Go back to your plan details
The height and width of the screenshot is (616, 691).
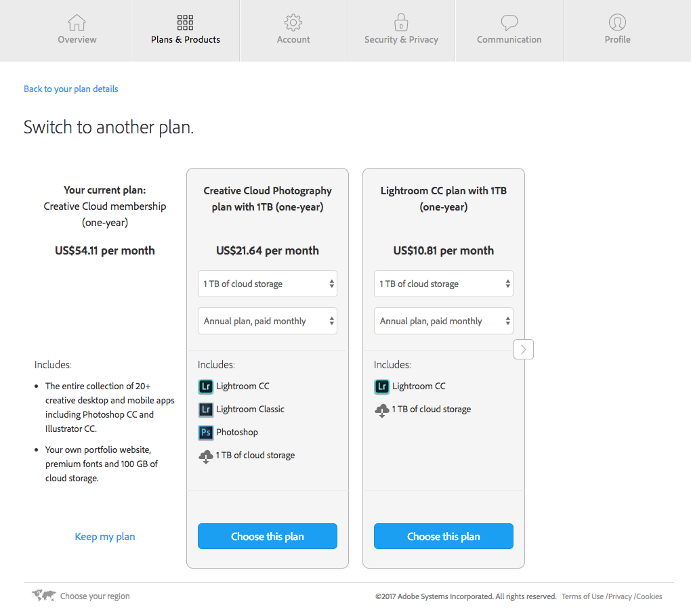(71, 89)
